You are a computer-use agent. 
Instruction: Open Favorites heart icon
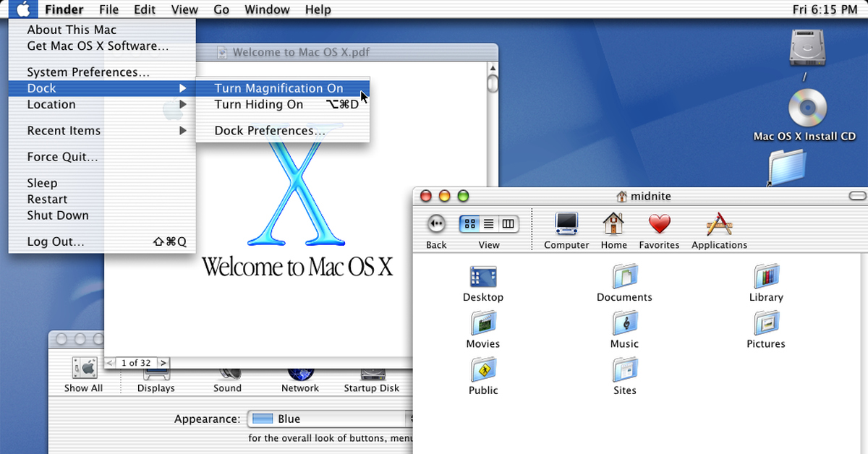click(x=659, y=225)
